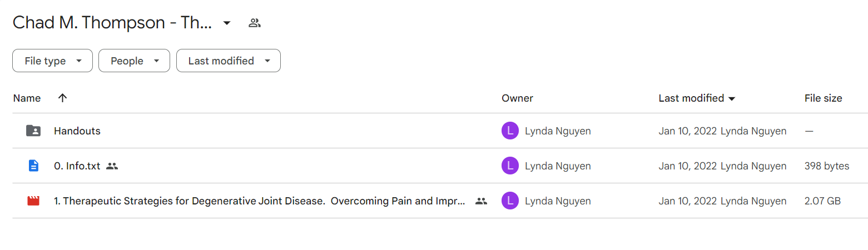Click Lynda Nguyen's avatar in the Handouts row
The image size is (868, 250).
pos(510,131)
